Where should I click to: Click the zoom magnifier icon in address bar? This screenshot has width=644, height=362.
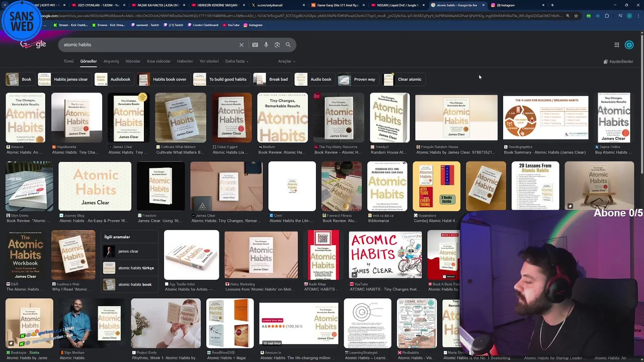(x=568, y=16)
